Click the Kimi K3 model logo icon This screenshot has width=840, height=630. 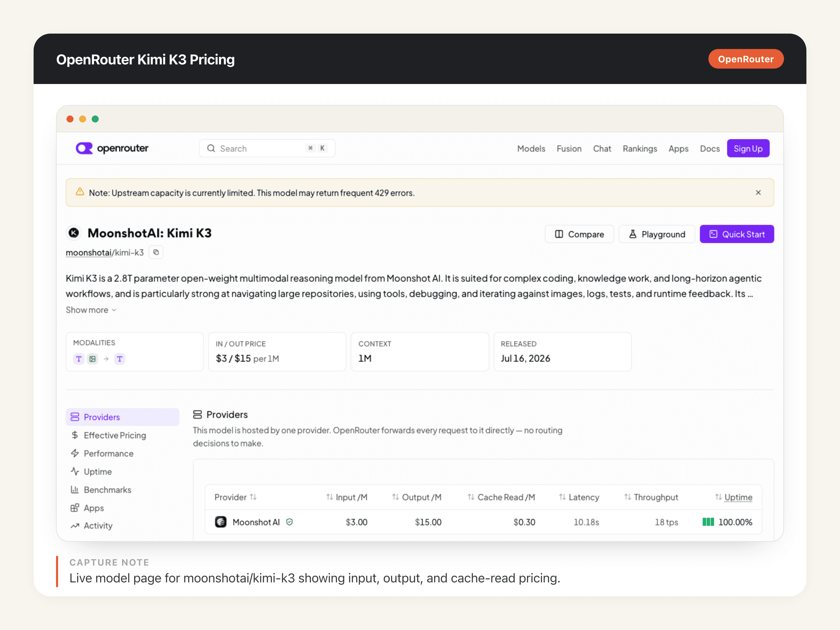pos(74,233)
